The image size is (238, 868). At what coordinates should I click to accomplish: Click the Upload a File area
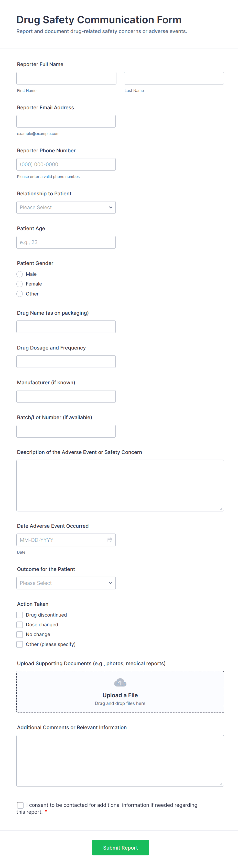tap(120, 695)
